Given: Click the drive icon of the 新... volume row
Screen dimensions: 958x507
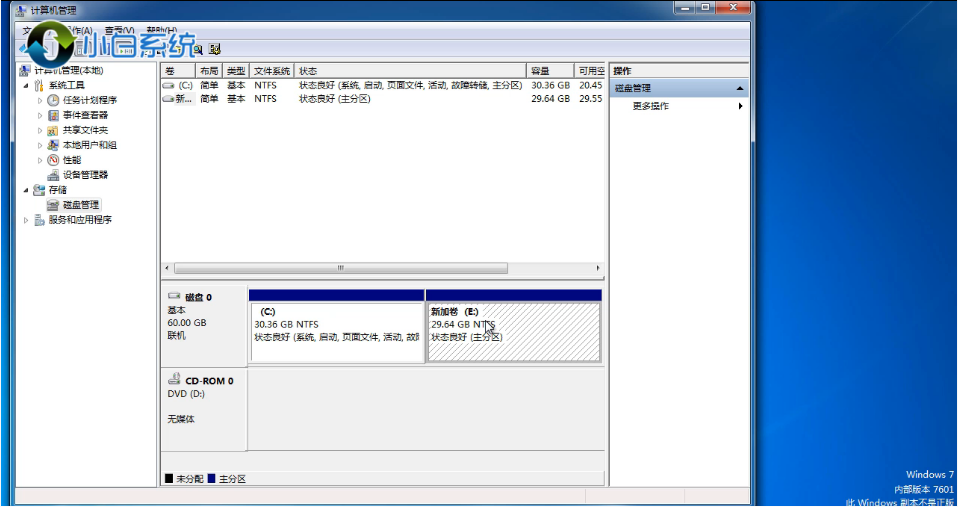Looking at the screenshot, I should click(x=169, y=98).
